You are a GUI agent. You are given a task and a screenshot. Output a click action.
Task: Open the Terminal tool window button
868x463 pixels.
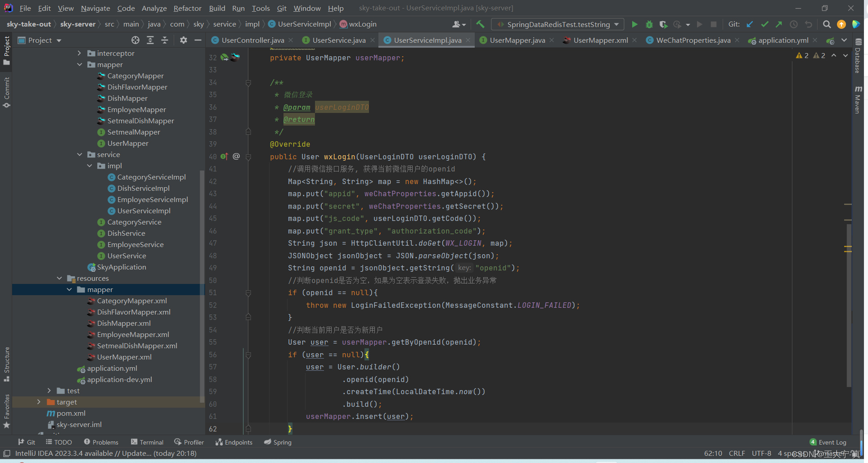point(147,442)
